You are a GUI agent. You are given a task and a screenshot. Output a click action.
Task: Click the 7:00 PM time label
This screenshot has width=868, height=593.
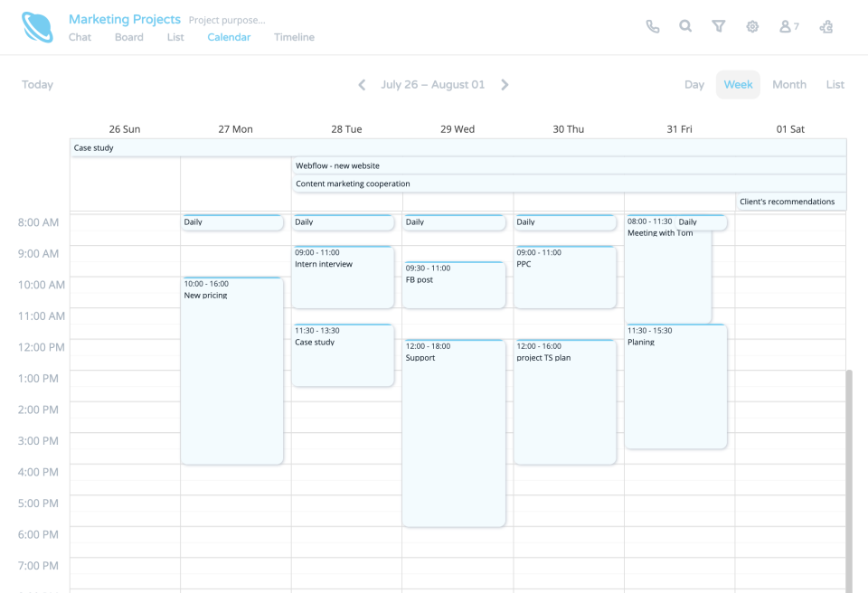tap(38, 565)
